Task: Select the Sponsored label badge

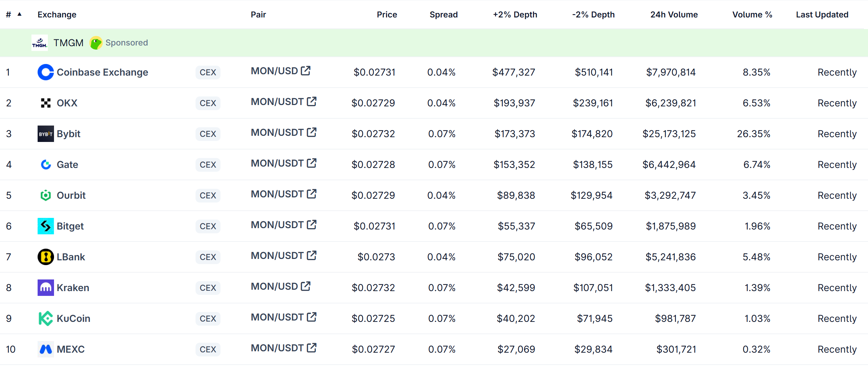Action: (x=127, y=42)
